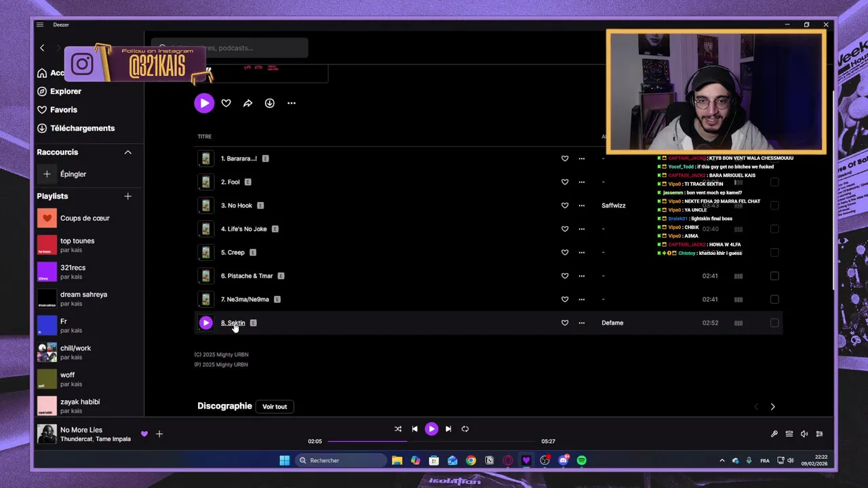Screen dimensions: 868x488
Task: Like the track Bararara
Action: tap(565, 159)
